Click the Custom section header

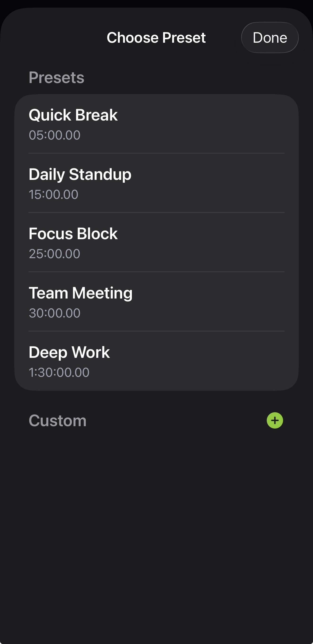coord(57,420)
